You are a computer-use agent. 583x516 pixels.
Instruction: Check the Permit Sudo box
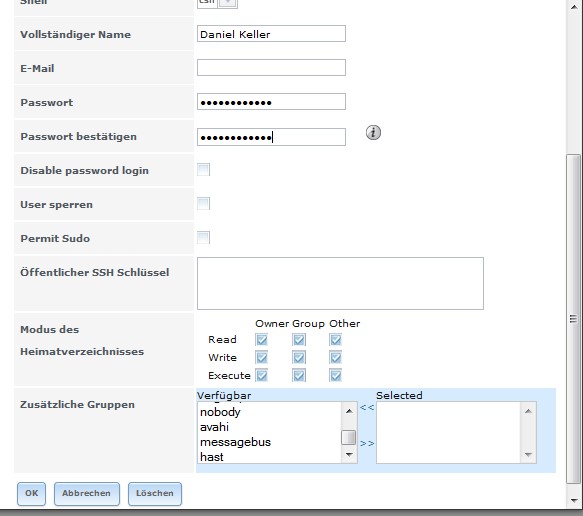[x=203, y=237]
